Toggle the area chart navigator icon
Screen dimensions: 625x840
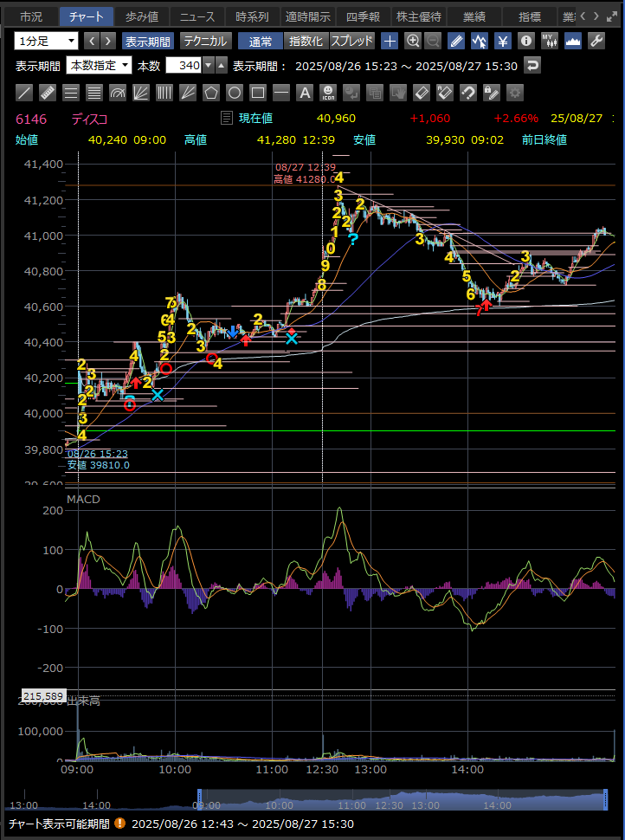573,41
